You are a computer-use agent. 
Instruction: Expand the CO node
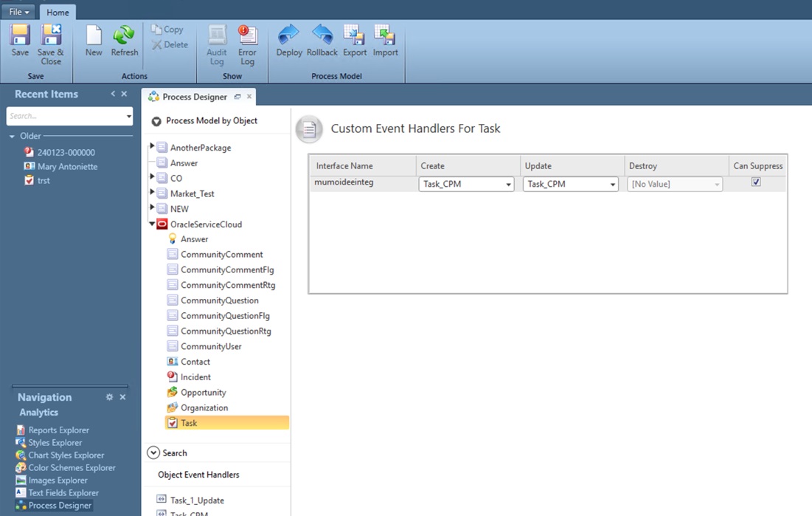[x=152, y=177]
